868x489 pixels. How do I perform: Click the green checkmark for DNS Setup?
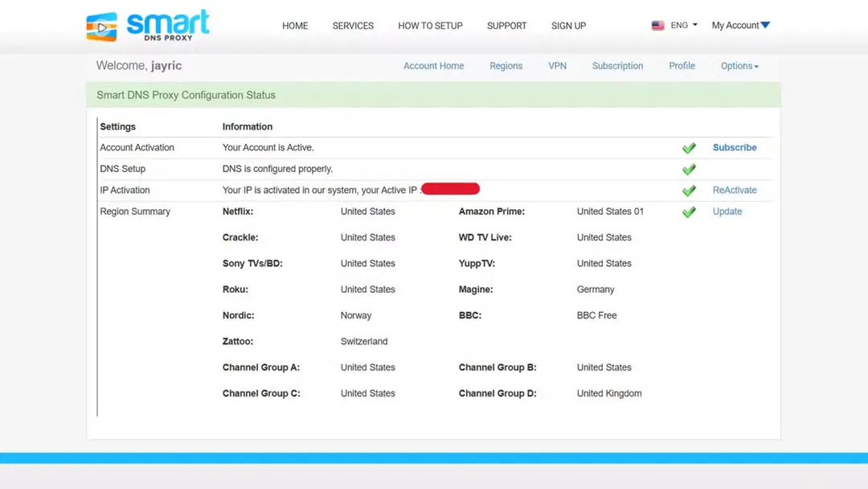[x=689, y=169]
